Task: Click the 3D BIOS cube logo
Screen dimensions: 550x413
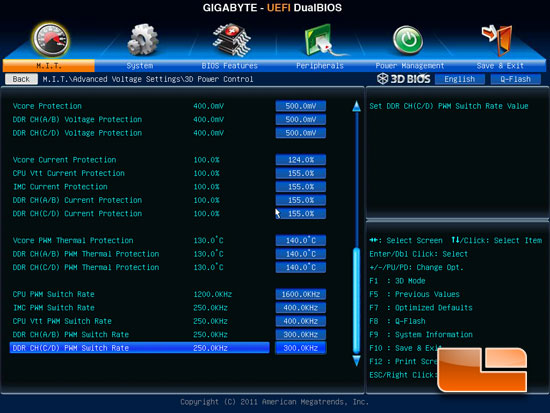Action: [x=382, y=79]
